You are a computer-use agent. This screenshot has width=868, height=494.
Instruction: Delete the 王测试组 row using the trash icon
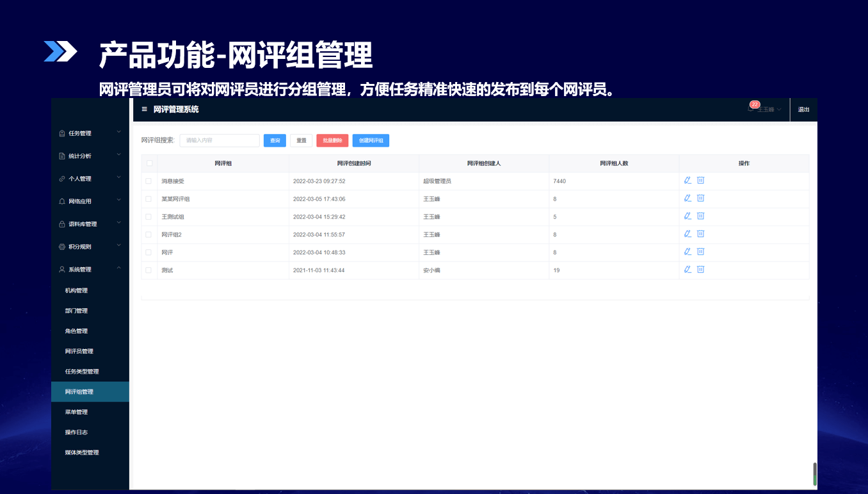pos(700,217)
